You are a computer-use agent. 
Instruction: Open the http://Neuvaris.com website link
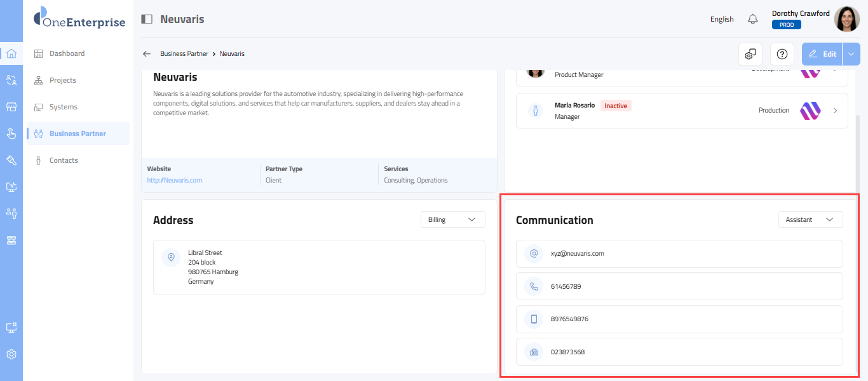coord(175,180)
